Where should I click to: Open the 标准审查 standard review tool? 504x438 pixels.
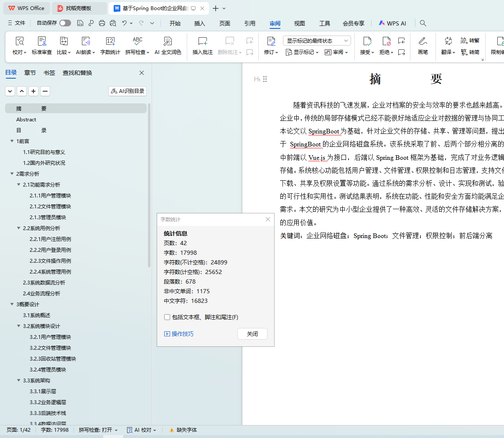pos(42,45)
